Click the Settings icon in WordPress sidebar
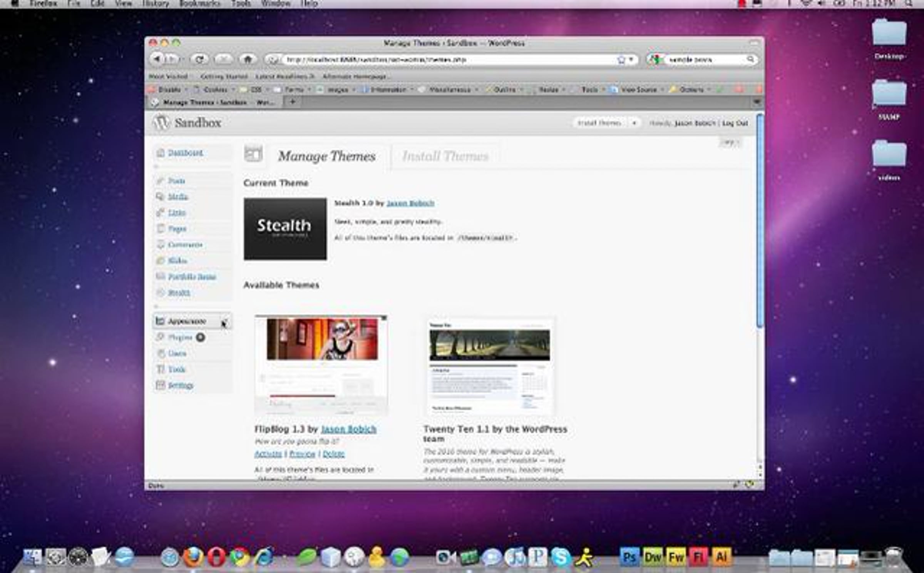 160,385
